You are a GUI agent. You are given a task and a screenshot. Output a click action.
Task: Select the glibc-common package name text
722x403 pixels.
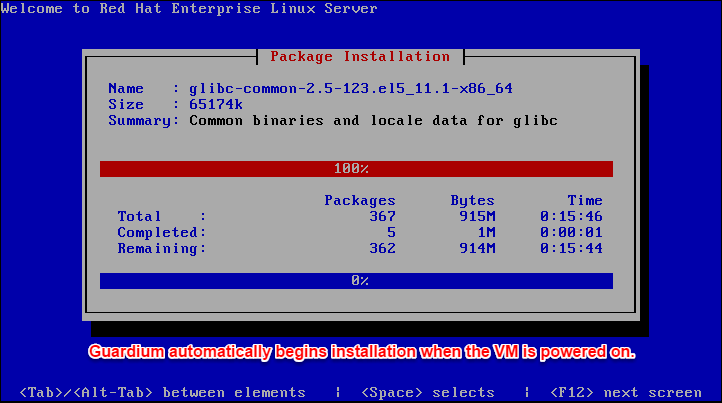[350, 88]
